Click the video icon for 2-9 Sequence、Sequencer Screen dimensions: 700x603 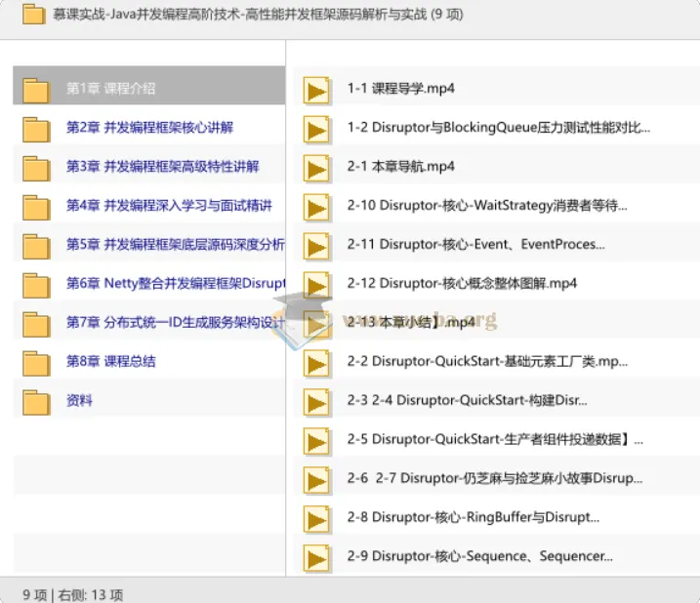pos(317,559)
